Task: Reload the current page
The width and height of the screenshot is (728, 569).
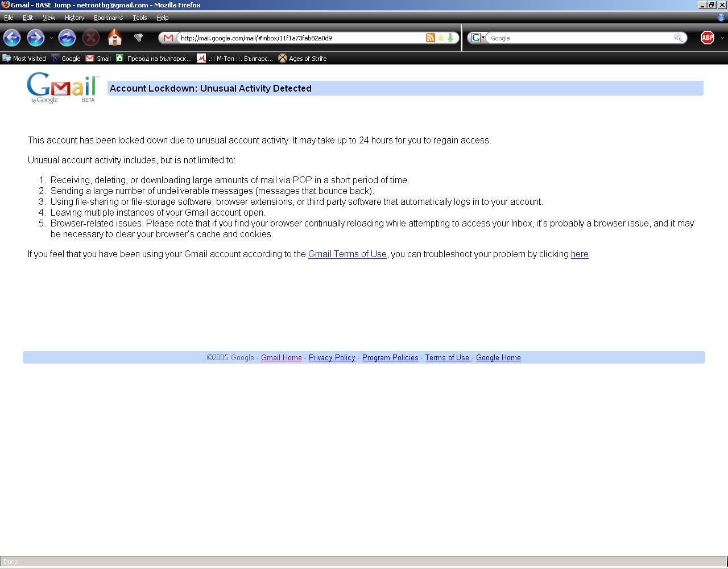Action: tap(67, 38)
